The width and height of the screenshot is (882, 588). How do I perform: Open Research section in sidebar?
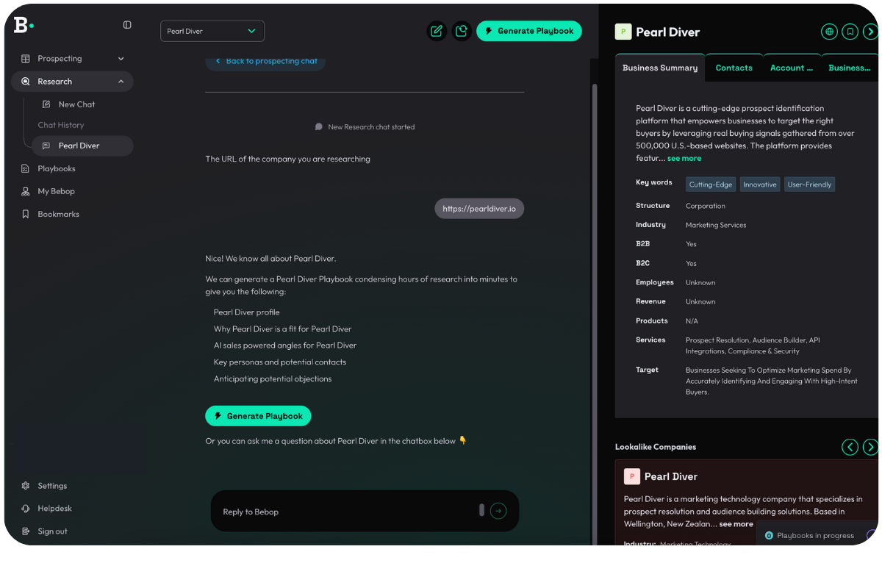(72, 82)
